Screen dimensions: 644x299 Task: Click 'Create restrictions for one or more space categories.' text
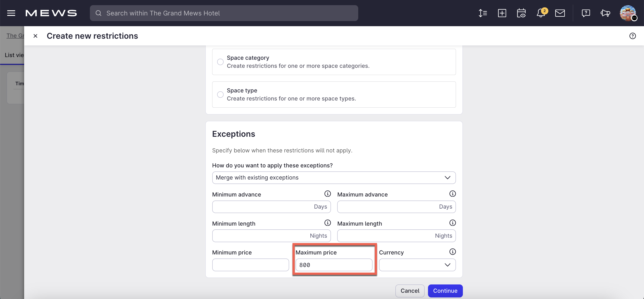coord(298,66)
